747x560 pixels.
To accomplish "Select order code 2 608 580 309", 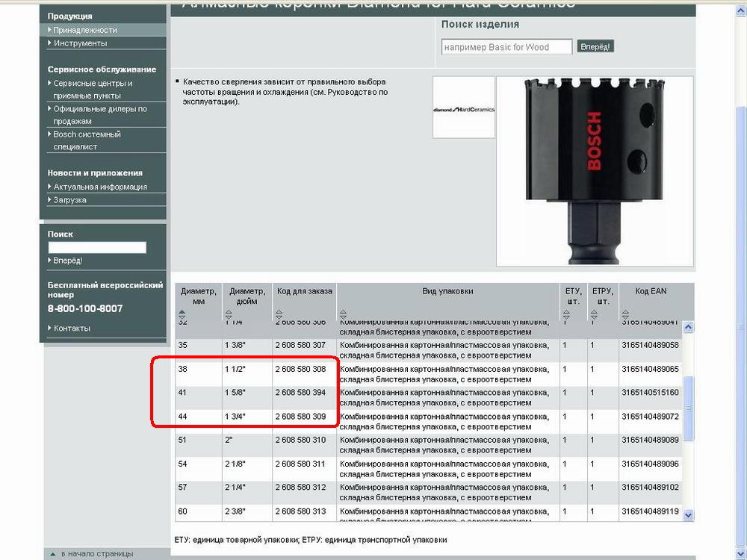I will [300, 416].
